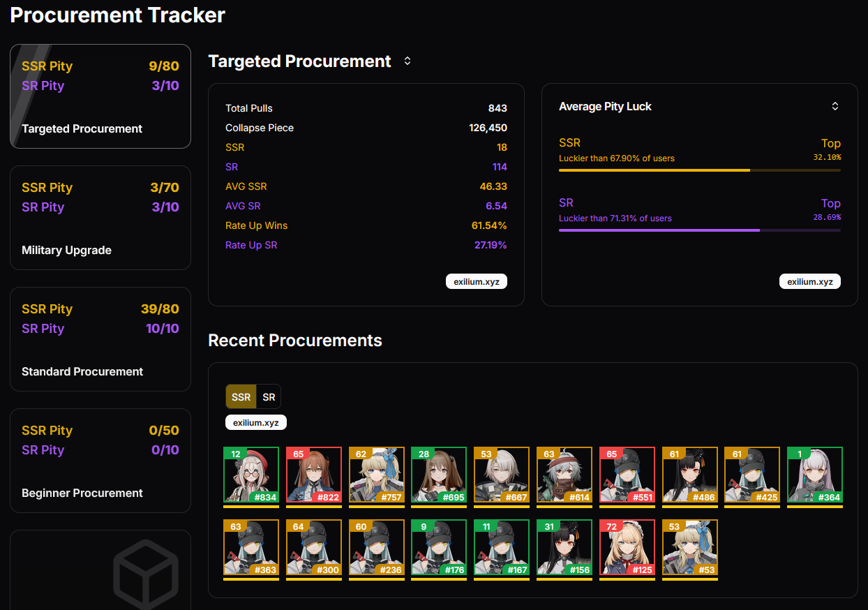
Task: Select the Beginner Procurement banner card
Action: tap(100, 461)
